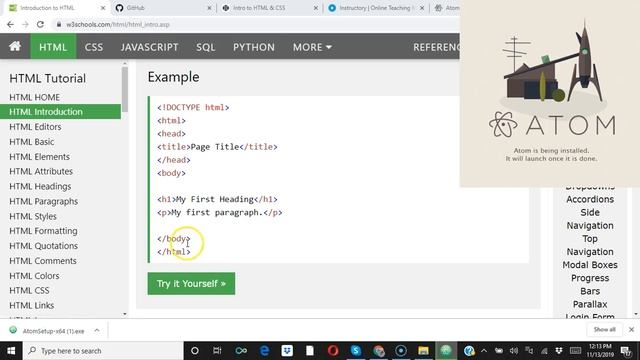Switch to the Intro to HTML & CSS tab
The width and height of the screenshot is (640, 360).
pyautogui.click(x=269, y=8)
